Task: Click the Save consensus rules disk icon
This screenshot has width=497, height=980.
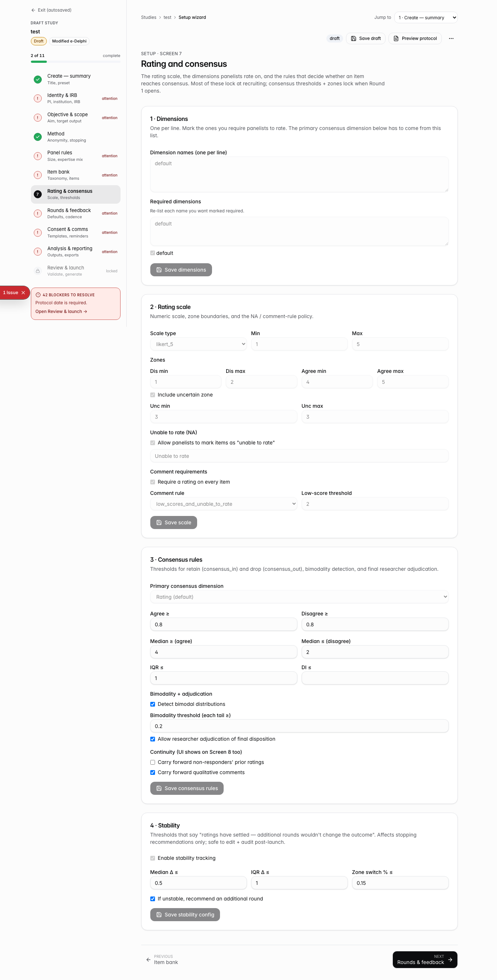Action: coord(159,788)
